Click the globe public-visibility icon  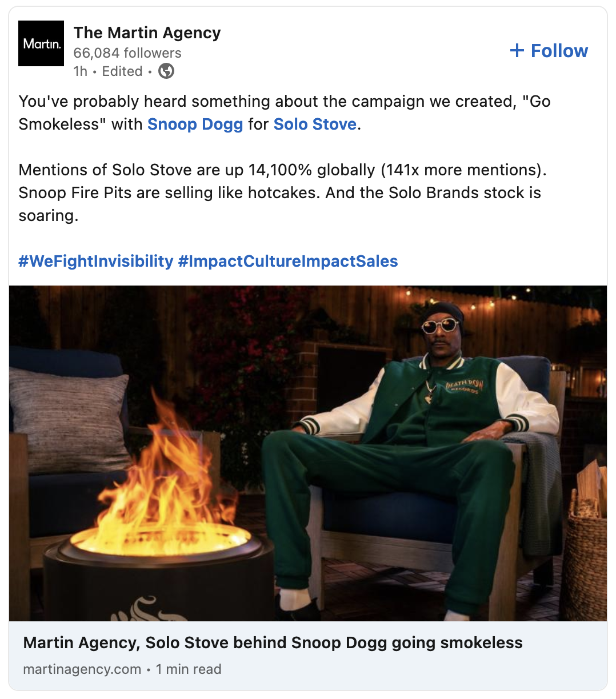(x=166, y=71)
